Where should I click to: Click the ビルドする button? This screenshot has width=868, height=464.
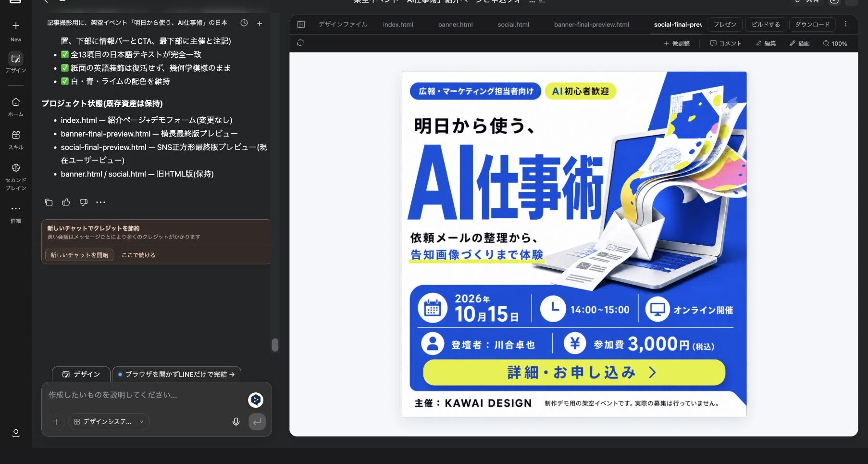tap(766, 24)
